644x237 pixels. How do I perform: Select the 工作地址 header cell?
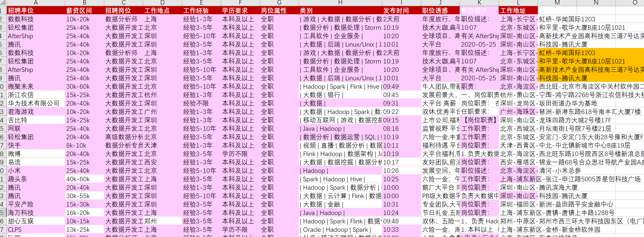518,11
